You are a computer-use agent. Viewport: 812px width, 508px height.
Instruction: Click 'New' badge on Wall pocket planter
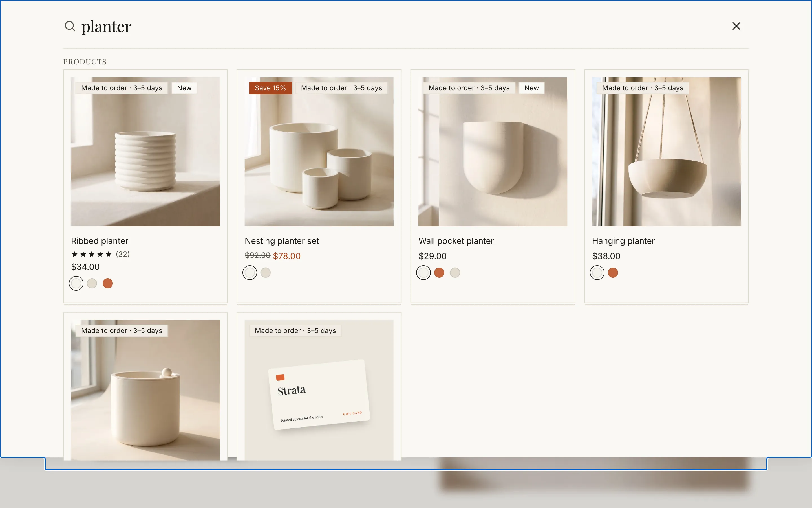click(x=531, y=88)
